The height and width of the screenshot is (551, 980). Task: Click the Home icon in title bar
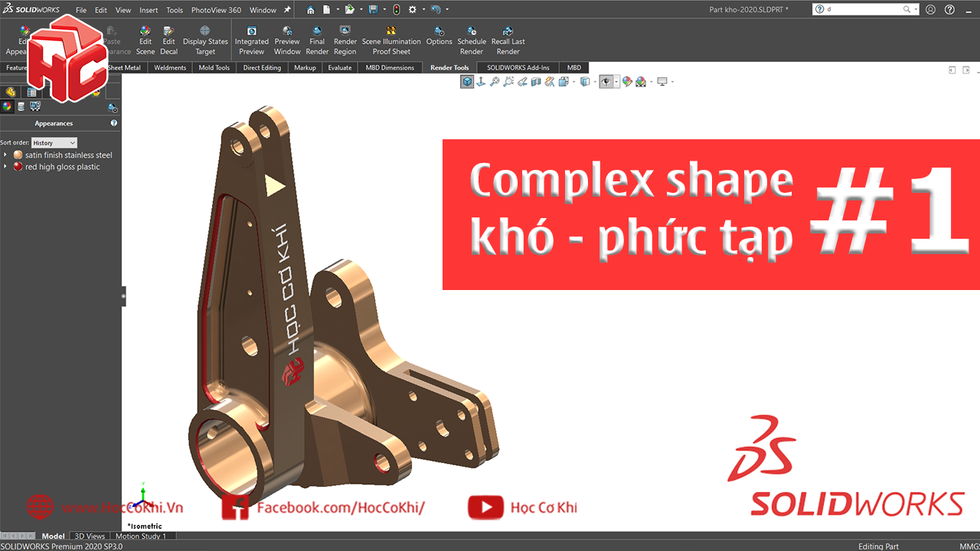[310, 10]
